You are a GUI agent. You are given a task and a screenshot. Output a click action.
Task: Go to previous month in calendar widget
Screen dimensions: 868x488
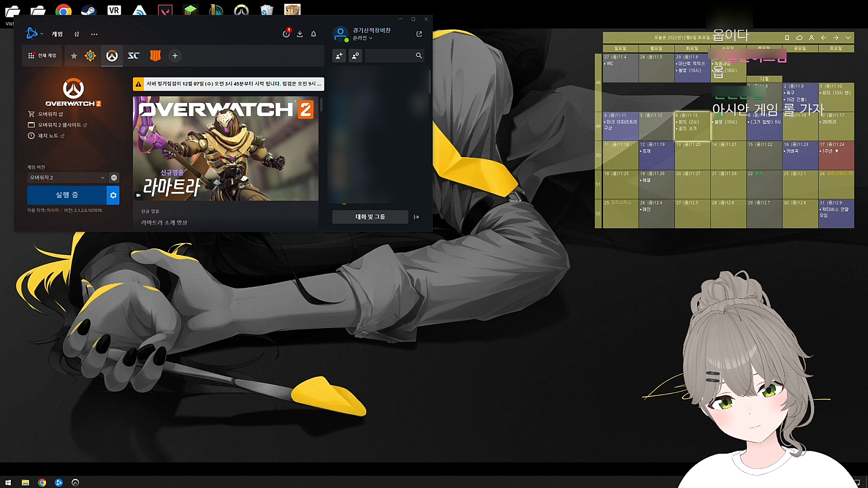(x=824, y=38)
